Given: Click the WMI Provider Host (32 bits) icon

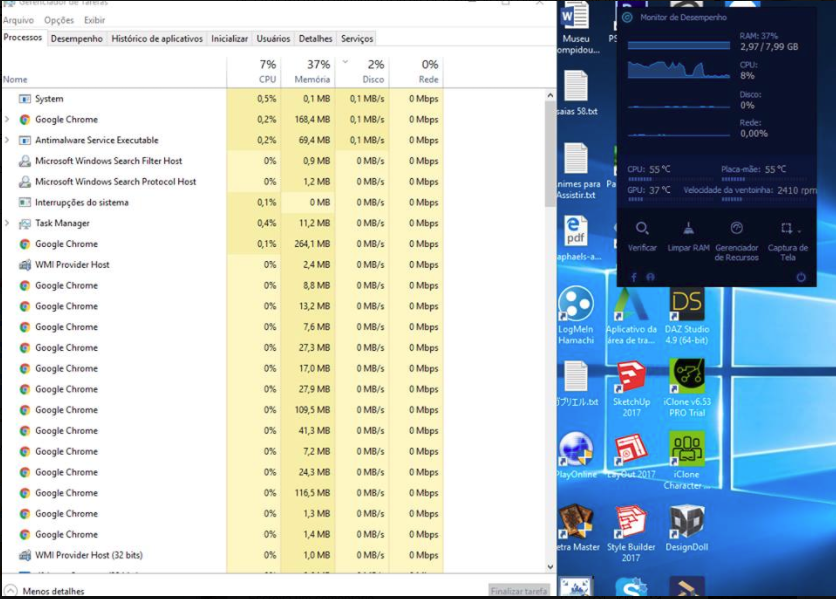Looking at the screenshot, I should (25, 555).
